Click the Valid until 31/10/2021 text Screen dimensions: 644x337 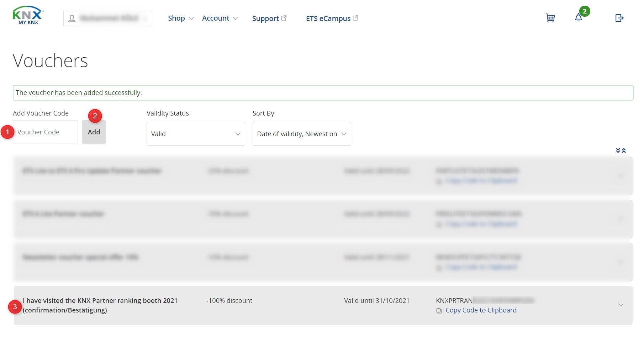coord(377,301)
